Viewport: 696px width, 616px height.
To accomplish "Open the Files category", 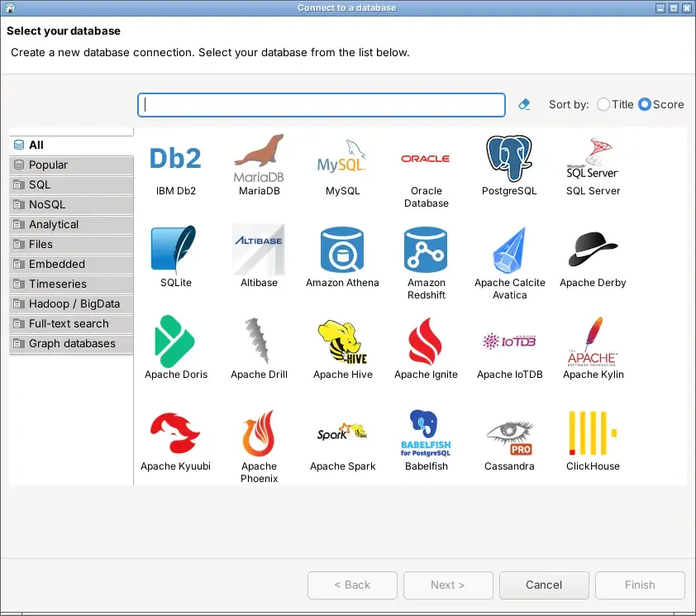I will tap(71, 244).
